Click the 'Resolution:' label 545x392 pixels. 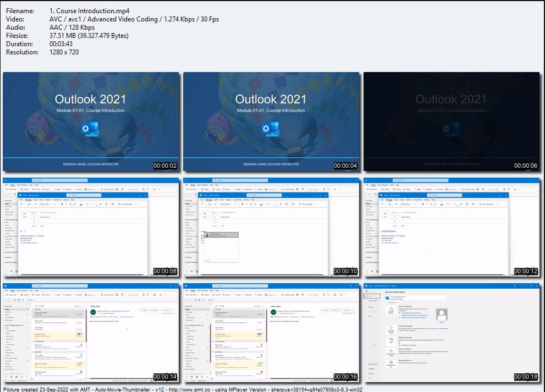[x=22, y=52]
